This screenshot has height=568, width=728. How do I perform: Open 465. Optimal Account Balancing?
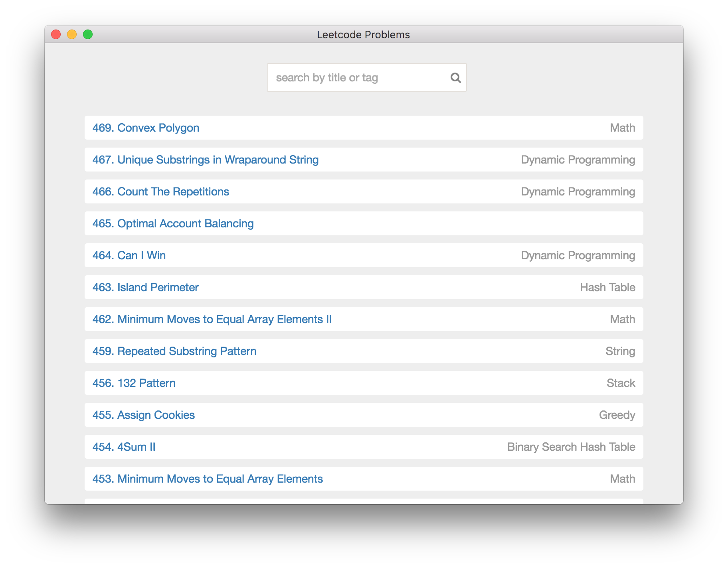pyautogui.click(x=173, y=223)
